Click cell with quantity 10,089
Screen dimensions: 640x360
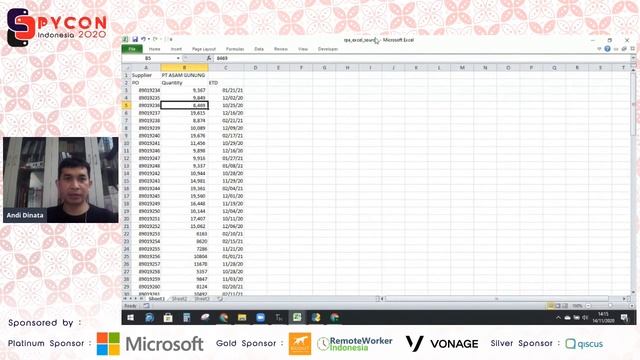coord(184,128)
